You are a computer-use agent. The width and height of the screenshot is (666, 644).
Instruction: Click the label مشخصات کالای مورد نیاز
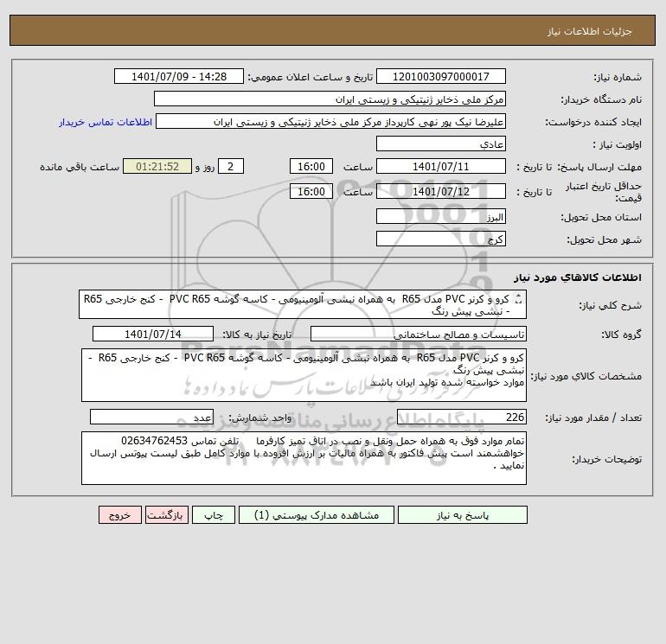586,376
